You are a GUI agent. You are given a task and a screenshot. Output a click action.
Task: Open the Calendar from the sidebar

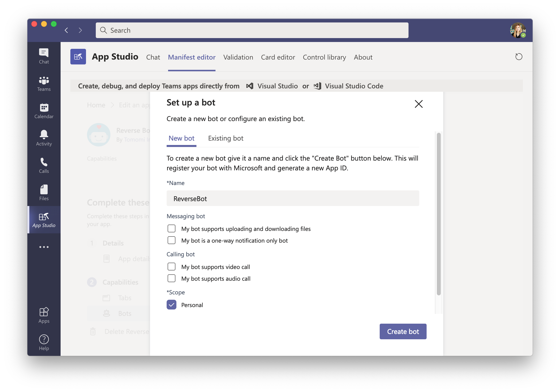tap(44, 111)
